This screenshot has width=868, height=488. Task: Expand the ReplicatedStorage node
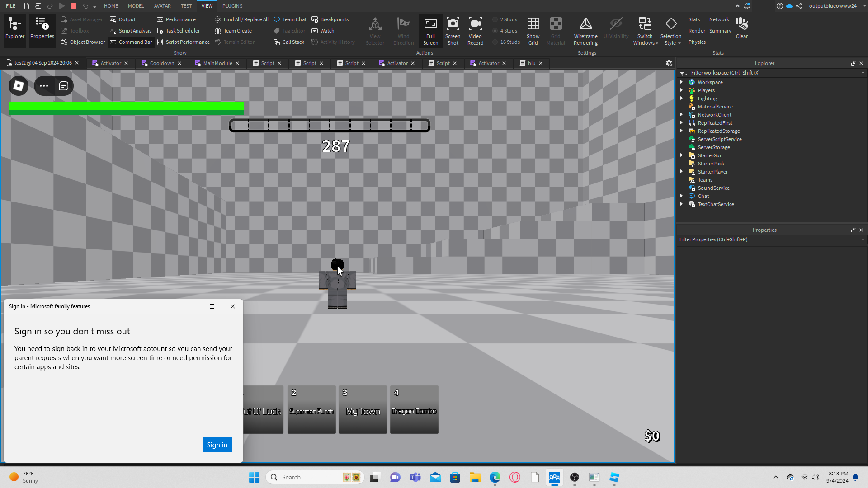681,131
